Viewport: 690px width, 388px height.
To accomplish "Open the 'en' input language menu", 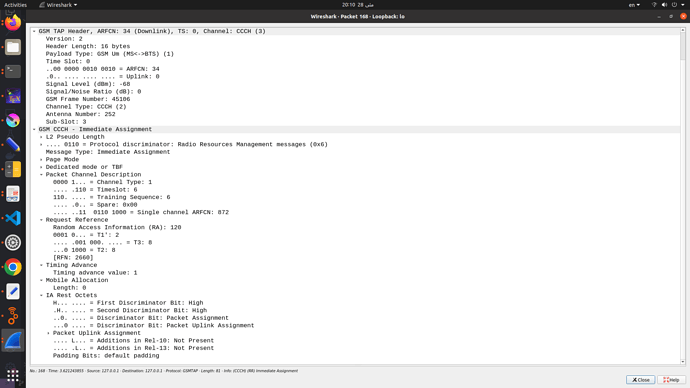I will pos(634,5).
